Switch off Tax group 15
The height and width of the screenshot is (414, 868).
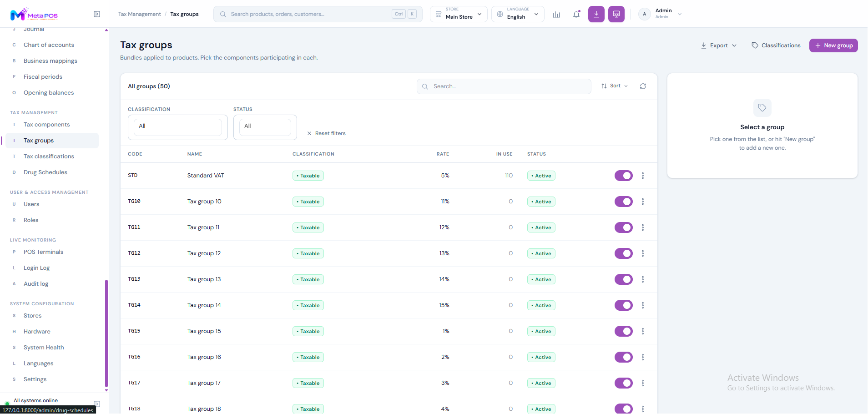624,331
